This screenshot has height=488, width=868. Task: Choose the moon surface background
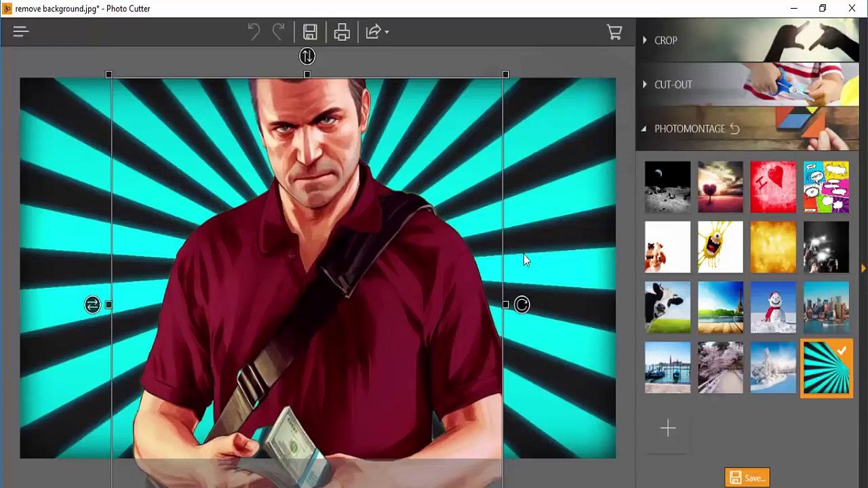click(x=668, y=186)
